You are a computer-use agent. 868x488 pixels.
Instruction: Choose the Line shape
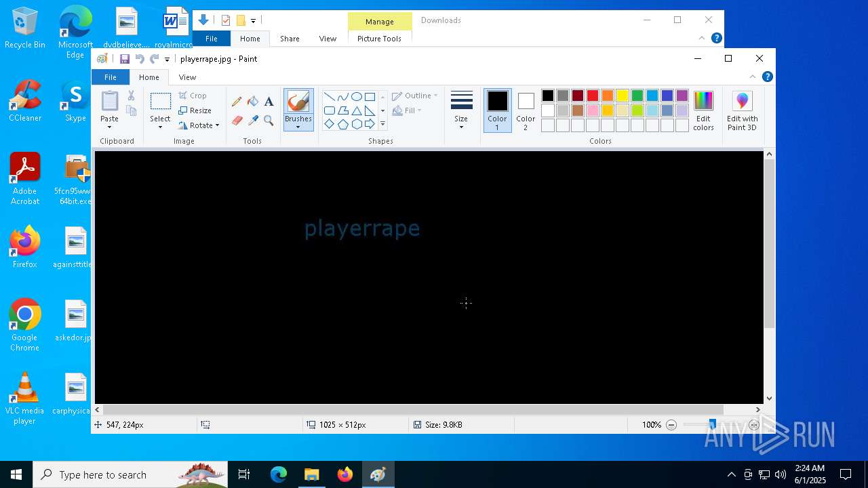(329, 97)
